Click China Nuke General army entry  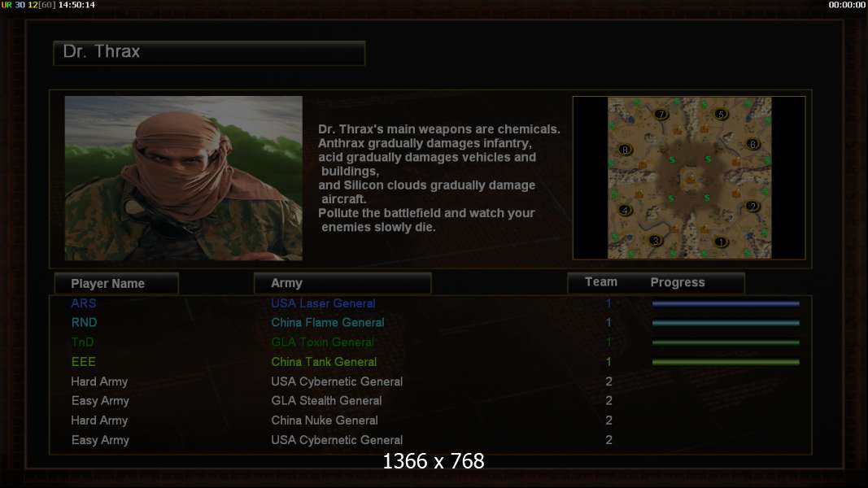point(325,420)
